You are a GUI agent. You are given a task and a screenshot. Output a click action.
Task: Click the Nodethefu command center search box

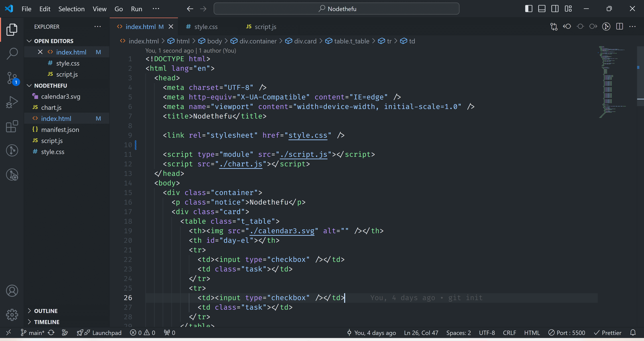tap(336, 9)
